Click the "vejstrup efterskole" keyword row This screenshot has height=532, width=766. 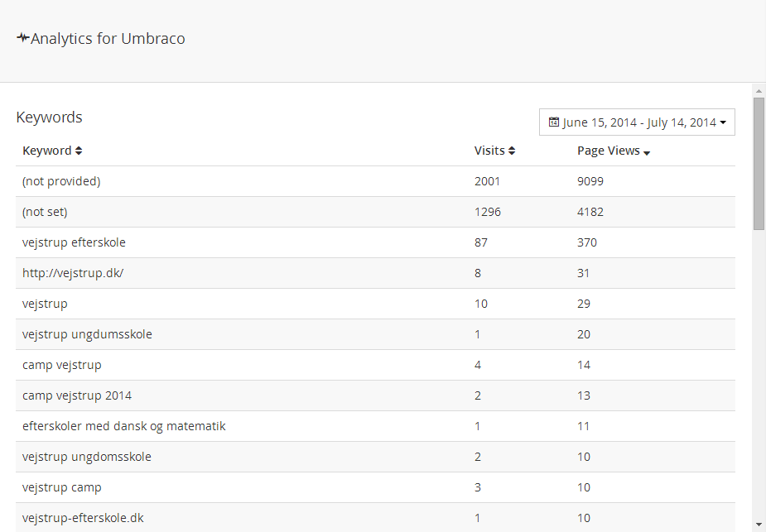click(74, 242)
